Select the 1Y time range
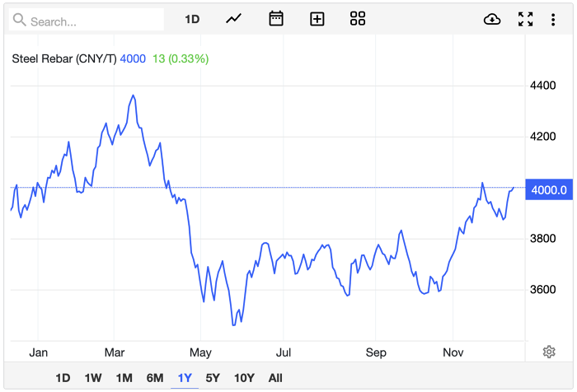The image size is (577, 392). (185, 378)
